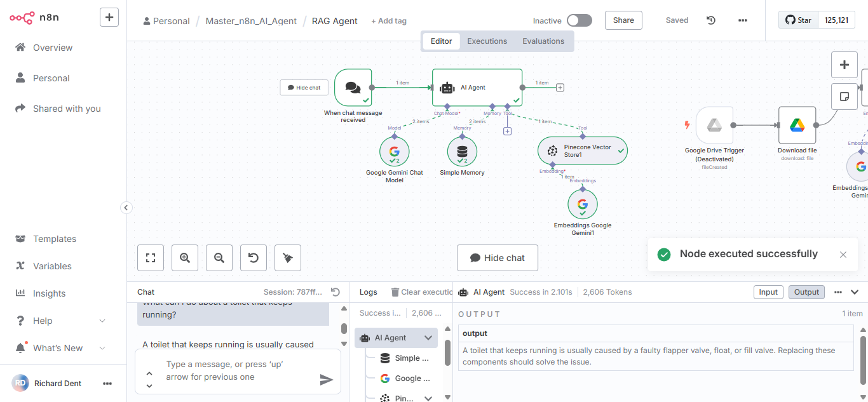The image size is (868, 402).
Task: Tidy up the workflow nodes
Action: (288, 258)
